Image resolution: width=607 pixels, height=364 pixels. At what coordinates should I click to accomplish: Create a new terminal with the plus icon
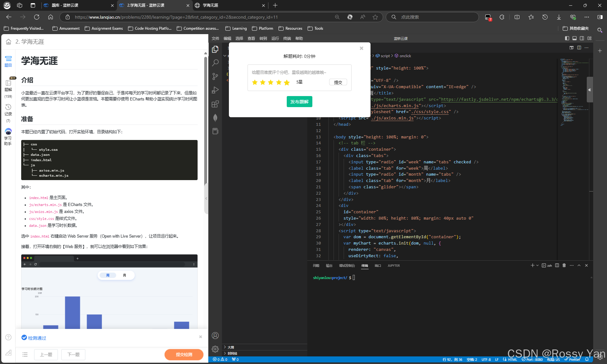pos(533,265)
